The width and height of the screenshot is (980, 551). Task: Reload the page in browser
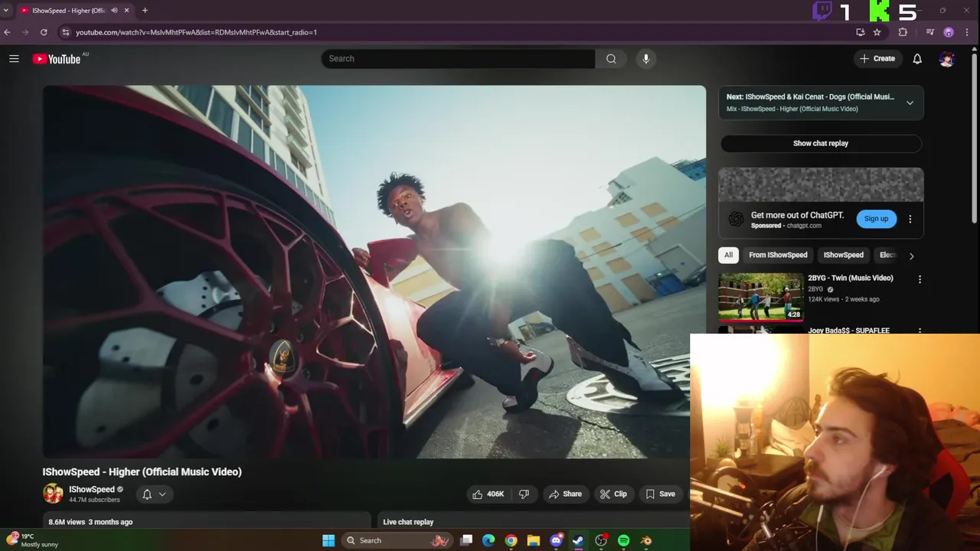(44, 32)
